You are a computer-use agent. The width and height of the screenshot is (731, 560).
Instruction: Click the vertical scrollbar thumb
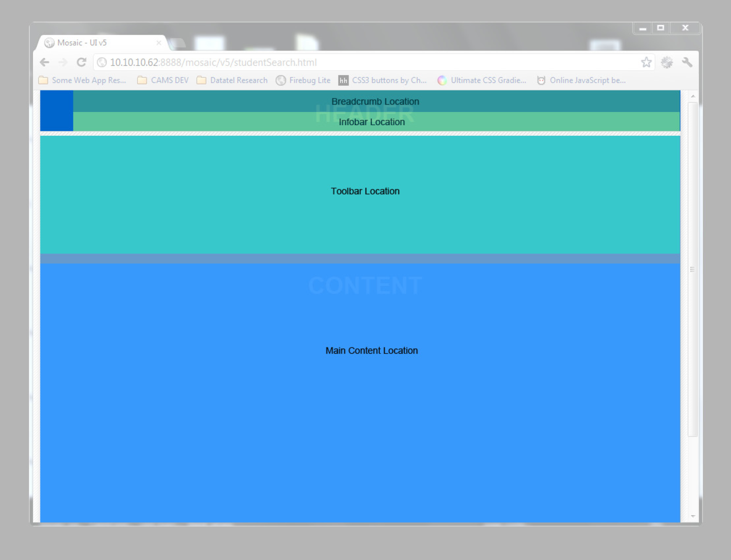693,269
